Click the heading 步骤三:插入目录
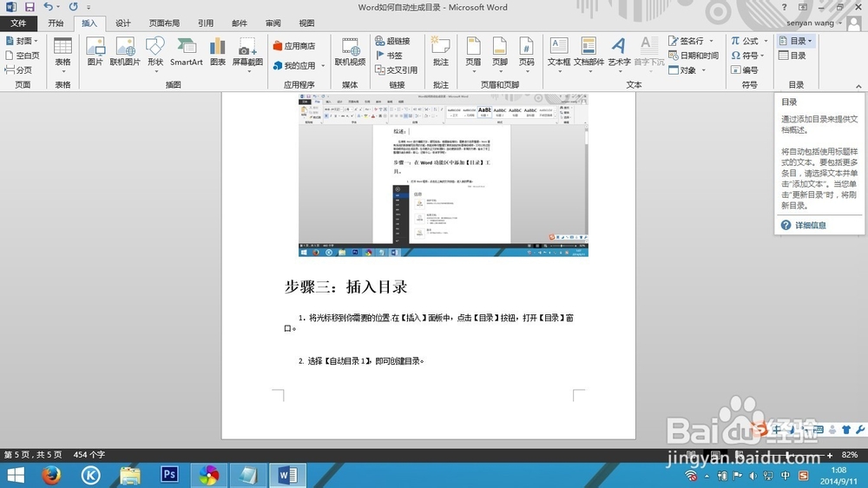The height and width of the screenshot is (488, 868). click(x=346, y=287)
